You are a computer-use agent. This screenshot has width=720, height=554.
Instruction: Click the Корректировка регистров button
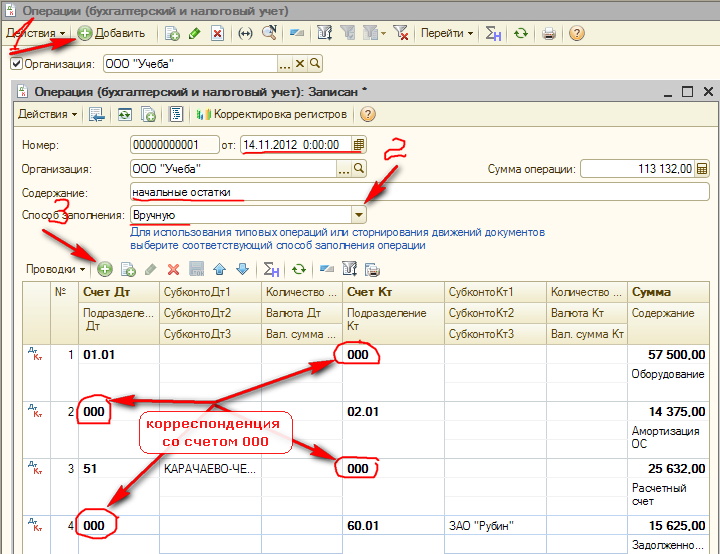click(271, 114)
